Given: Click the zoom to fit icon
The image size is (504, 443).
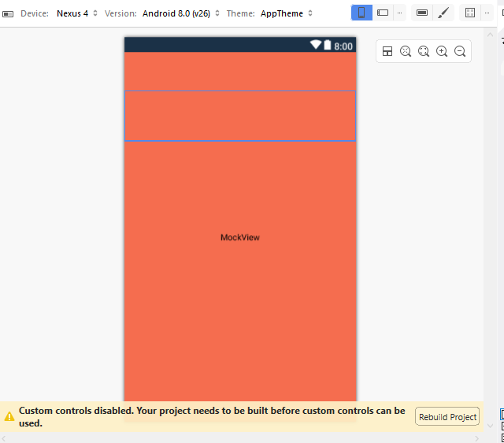Looking at the screenshot, I should 406,51.
